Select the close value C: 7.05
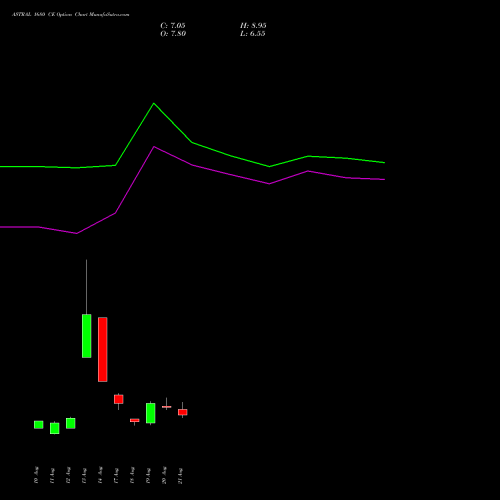Screen dimensions: 500x500 [x=173, y=26]
